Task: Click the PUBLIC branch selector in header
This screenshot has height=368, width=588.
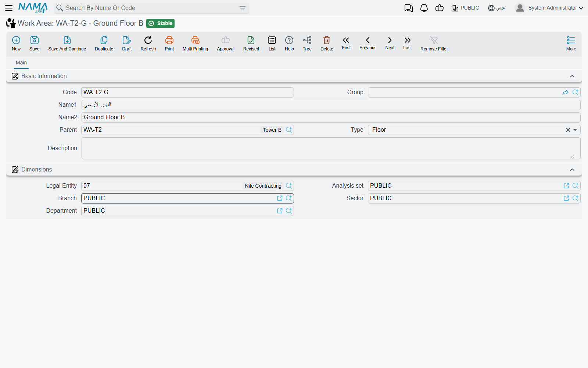Action: pyautogui.click(x=465, y=8)
